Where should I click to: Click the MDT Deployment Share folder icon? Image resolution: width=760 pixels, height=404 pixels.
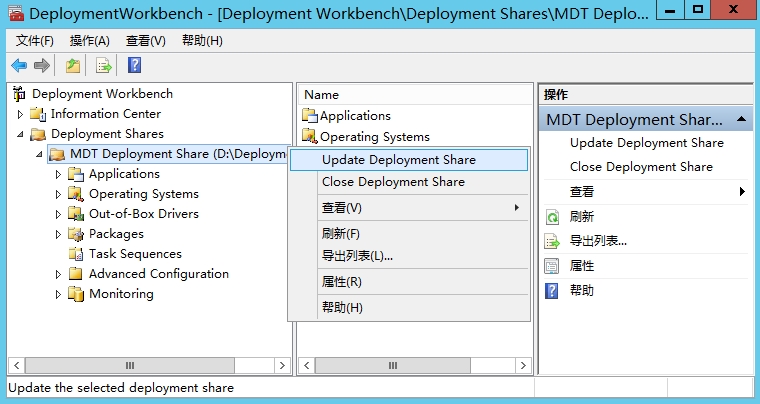(57, 154)
